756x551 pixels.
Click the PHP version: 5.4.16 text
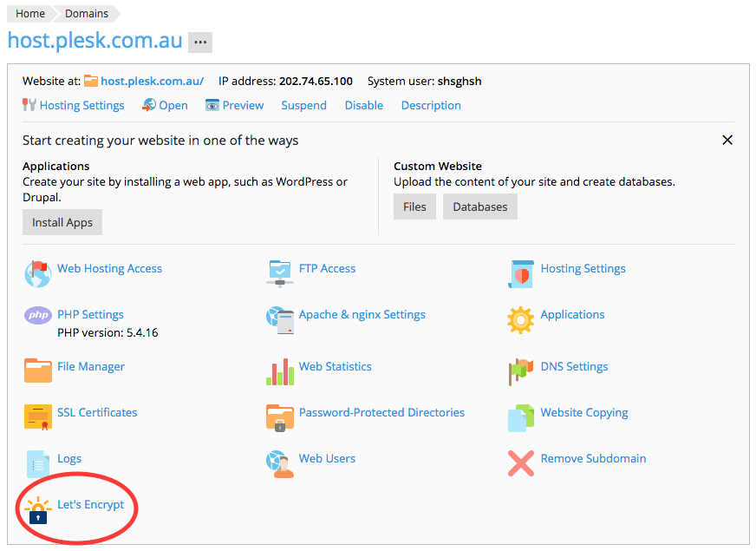click(x=108, y=332)
